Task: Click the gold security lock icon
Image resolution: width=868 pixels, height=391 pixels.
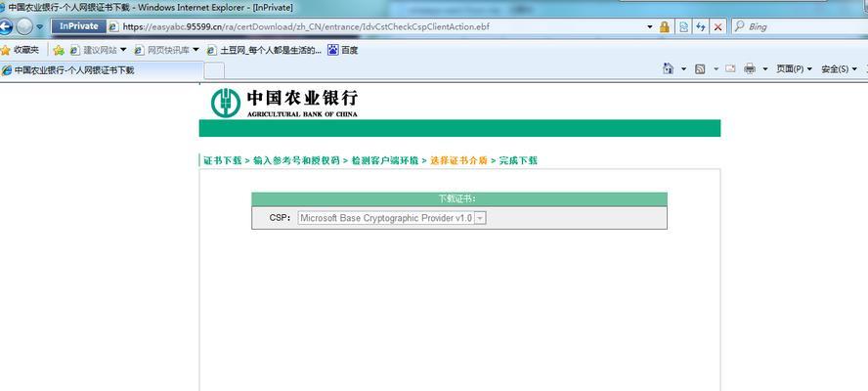Action: pyautogui.click(x=665, y=26)
